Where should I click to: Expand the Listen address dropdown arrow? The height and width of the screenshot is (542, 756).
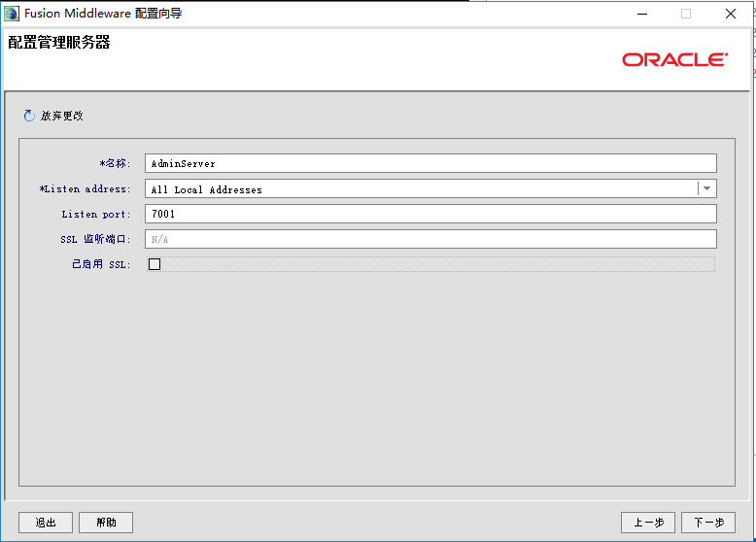pos(706,188)
